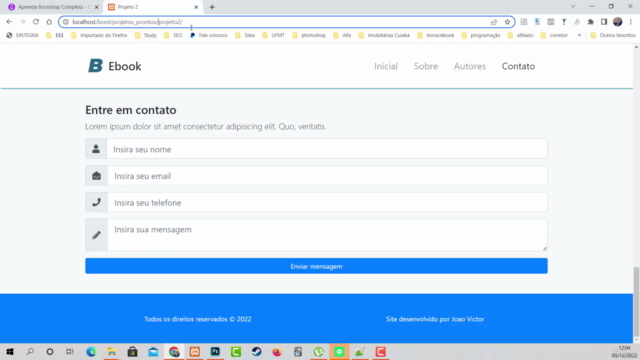Navigate to Inicial in the navbar

[x=386, y=66]
